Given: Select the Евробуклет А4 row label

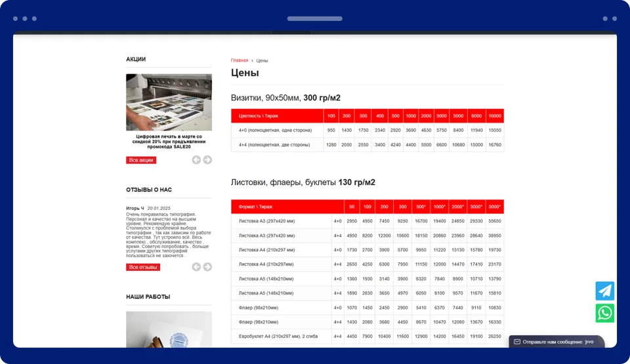Looking at the screenshot, I should (x=282, y=336).
